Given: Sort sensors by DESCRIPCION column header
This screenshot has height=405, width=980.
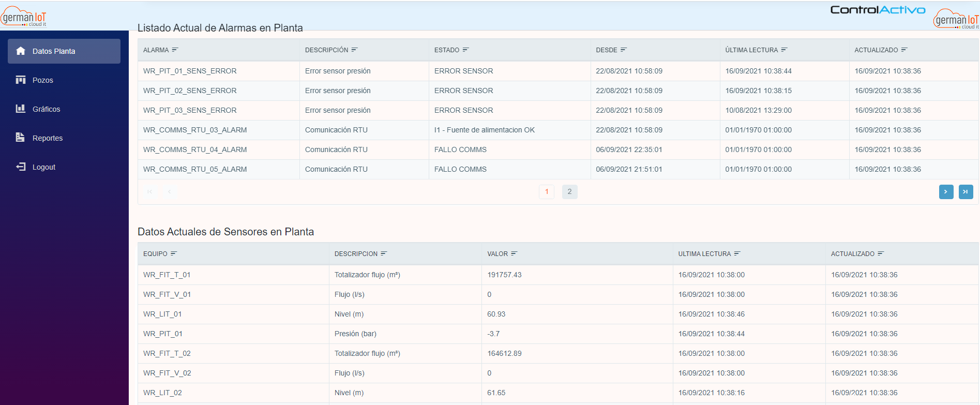Looking at the screenshot, I should click(356, 253).
